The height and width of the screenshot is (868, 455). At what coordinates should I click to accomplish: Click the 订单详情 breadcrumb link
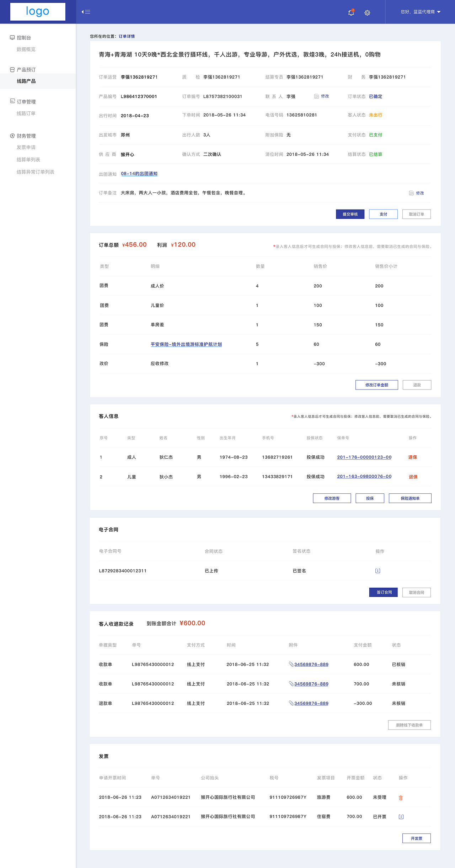(x=127, y=36)
